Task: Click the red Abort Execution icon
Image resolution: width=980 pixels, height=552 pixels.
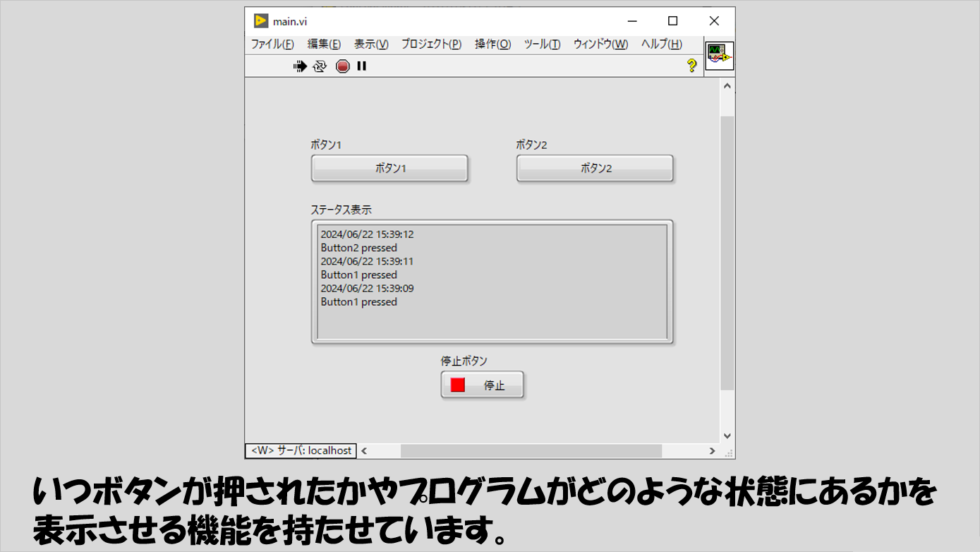Action: [x=342, y=66]
